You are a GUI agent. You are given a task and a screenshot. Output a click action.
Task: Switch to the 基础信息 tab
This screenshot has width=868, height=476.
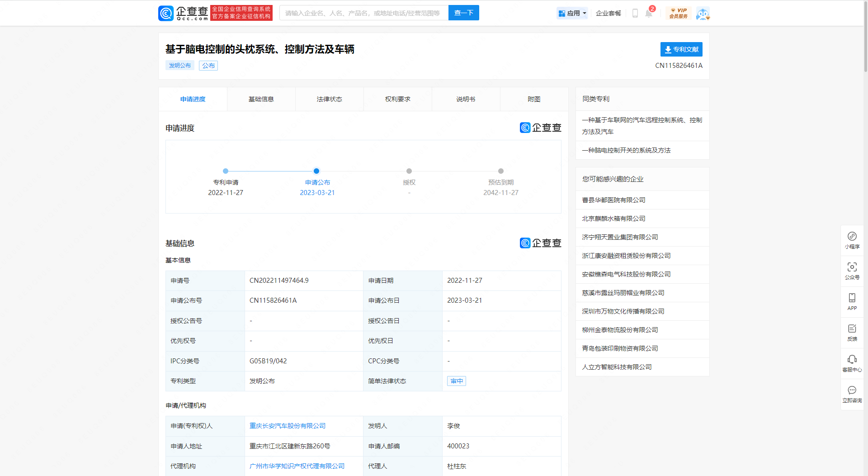261,99
